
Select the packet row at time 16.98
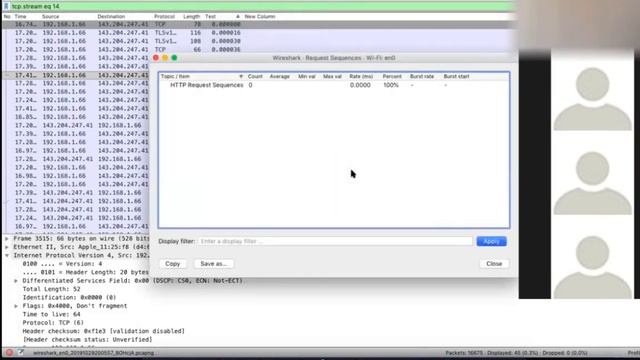pyautogui.click(x=76, y=176)
